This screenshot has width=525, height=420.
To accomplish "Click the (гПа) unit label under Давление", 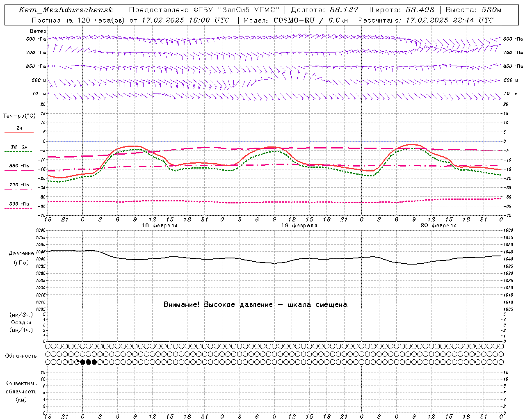I will (x=21, y=263).
